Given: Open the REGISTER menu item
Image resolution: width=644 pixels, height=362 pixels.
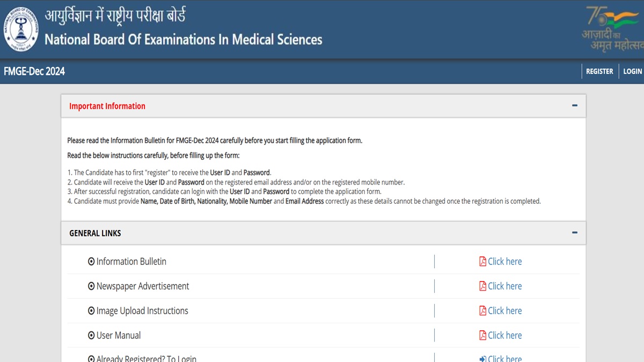Looking at the screenshot, I should pos(599,71).
